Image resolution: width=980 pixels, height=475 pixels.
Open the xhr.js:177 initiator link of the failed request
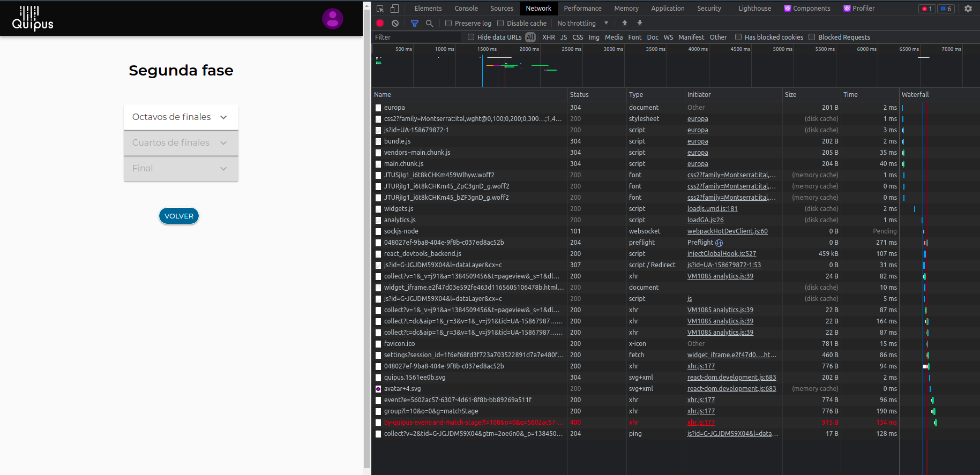tap(701, 423)
